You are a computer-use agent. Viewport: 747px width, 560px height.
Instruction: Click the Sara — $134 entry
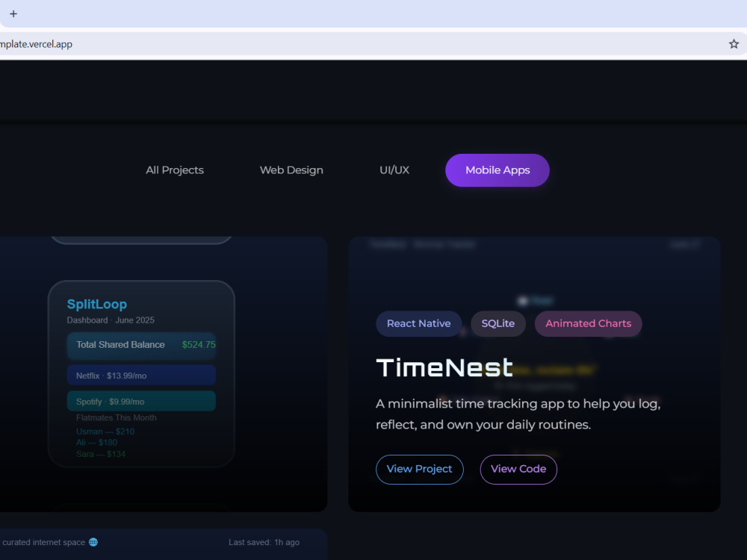tap(101, 454)
